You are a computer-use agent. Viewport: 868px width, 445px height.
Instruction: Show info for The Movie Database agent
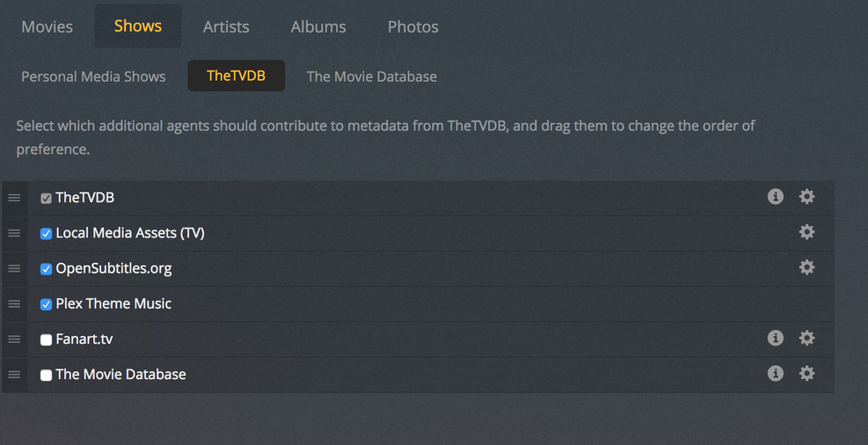[775, 373]
